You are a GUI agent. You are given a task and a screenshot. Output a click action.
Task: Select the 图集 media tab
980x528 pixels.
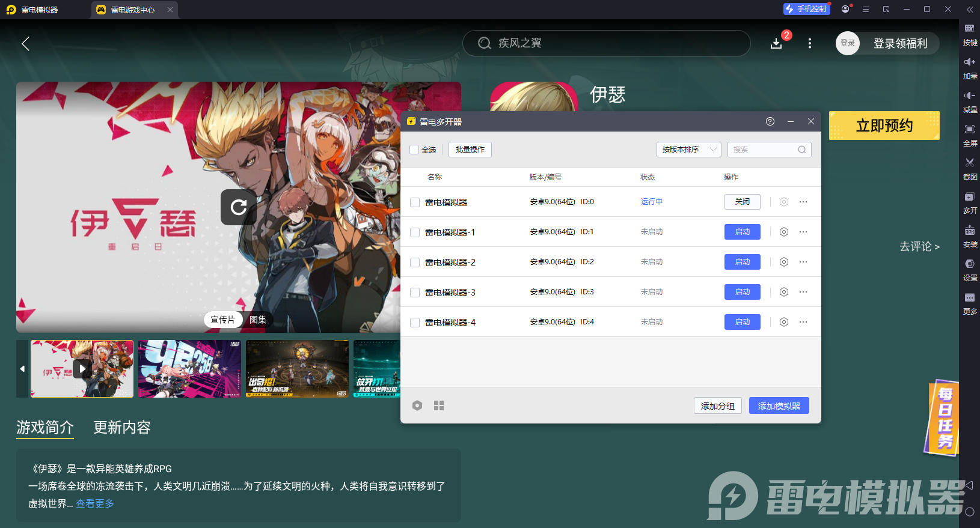pyautogui.click(x=258, y=320)
